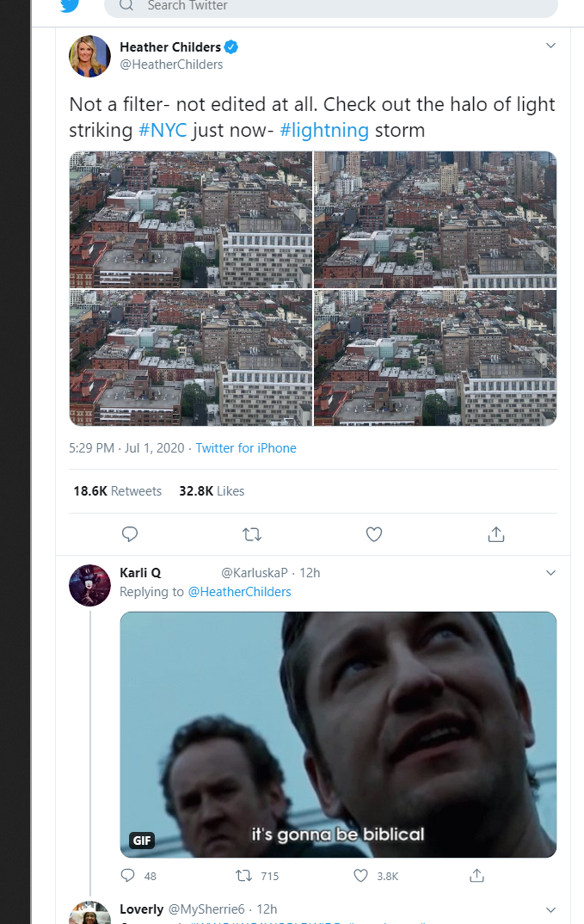Reply to Heather Childers' tweet
Viewport: 584px width, 924px height.
[130, 534]
